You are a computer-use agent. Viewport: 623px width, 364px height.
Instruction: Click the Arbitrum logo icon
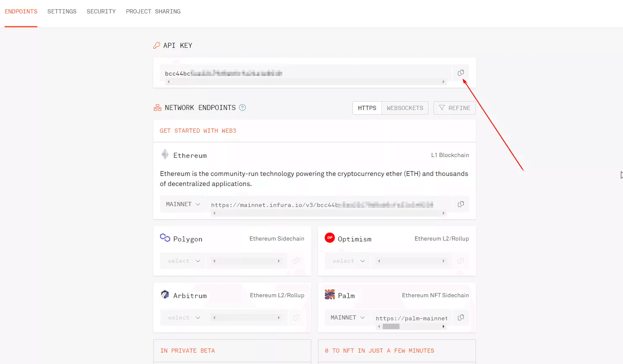(165, 294)
